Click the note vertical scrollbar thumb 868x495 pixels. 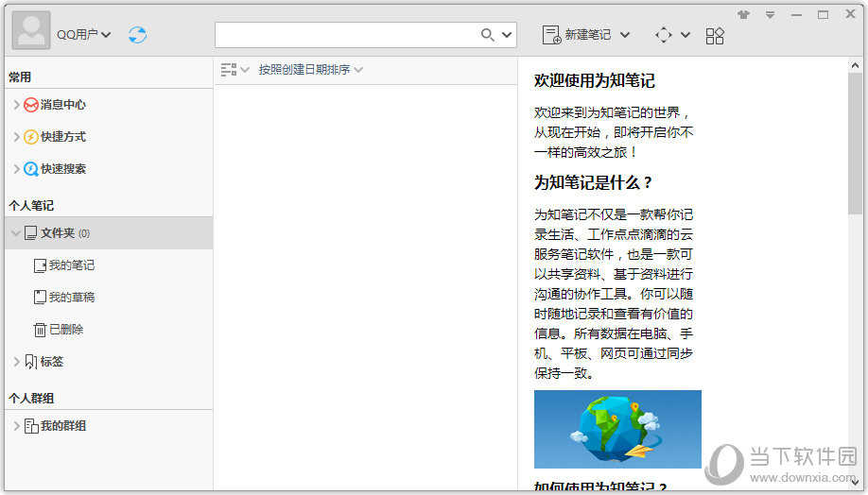(855, 144)
